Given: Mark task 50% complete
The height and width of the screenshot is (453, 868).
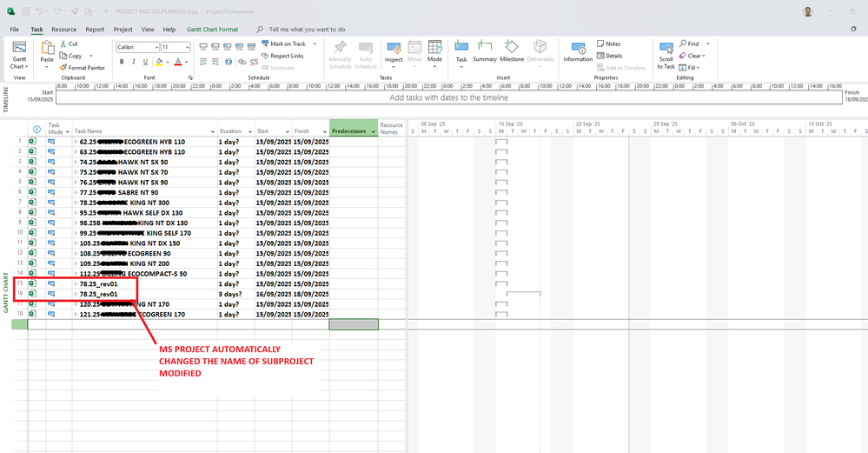Looking at the screenshot, I should pyautogui.click(x=228, y=47).
